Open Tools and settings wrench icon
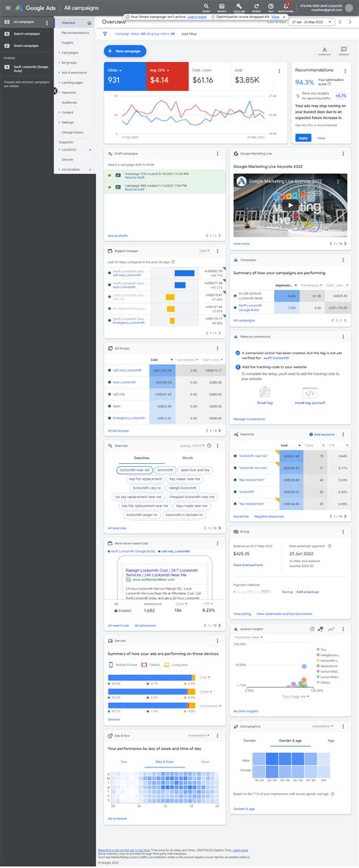The image size is (359, 868). click(x=239, y=7)
